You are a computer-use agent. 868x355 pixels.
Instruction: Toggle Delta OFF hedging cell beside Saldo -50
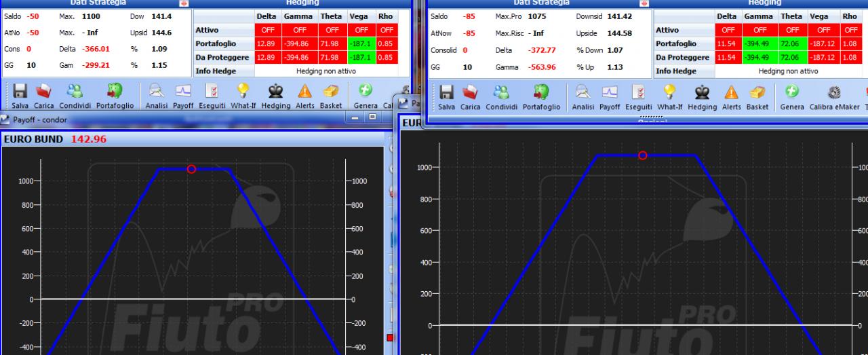tap(267, 30)
